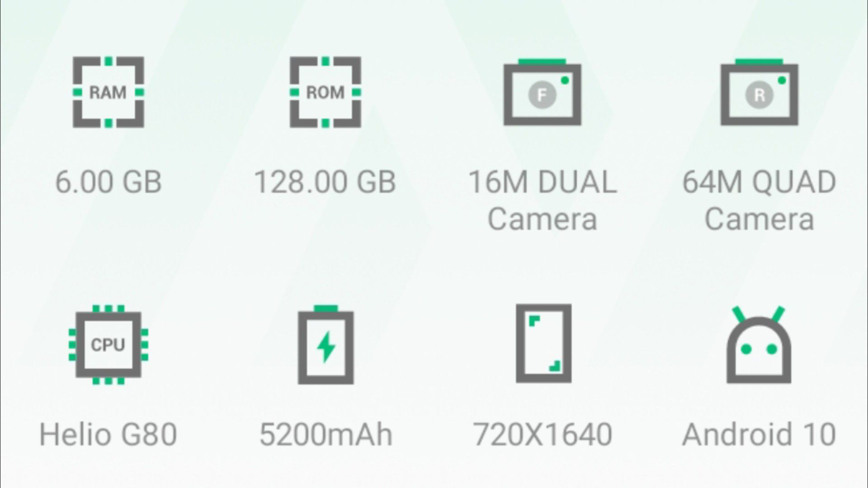Click the Android 10 version text
This screenshot has width=868, height=488.
click(759, 435)
